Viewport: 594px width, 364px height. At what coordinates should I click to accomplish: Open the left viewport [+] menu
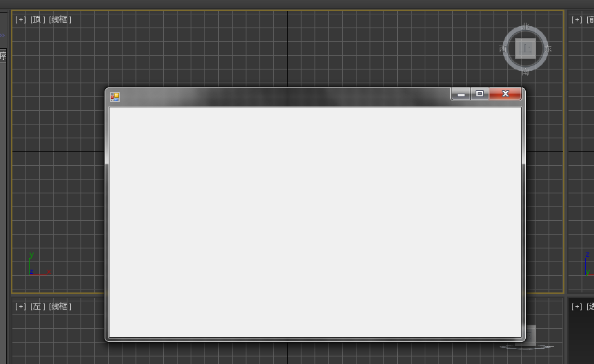pos(21,306)
